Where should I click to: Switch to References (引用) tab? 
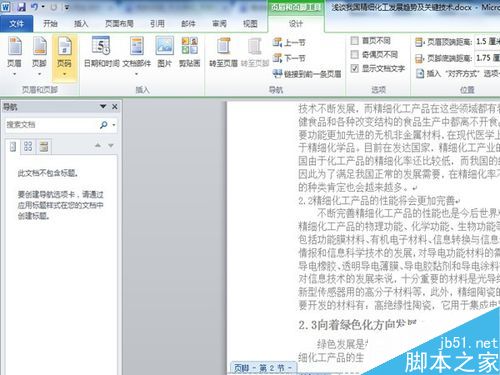tap(157, 23)
